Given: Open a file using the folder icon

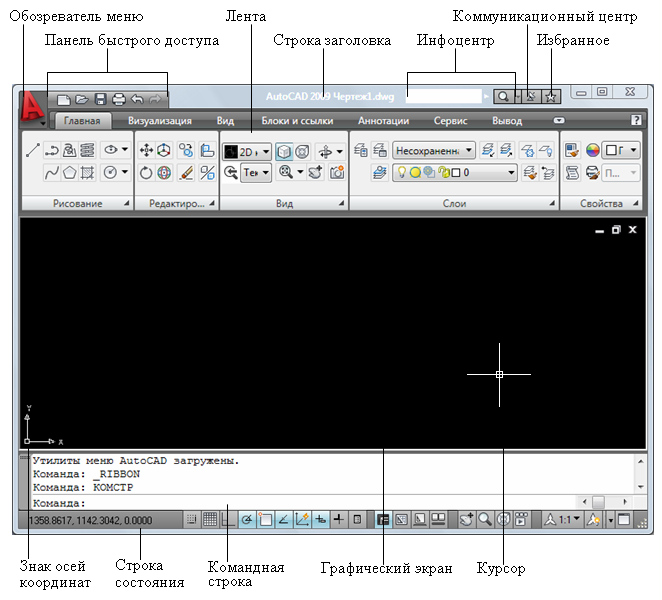Looking at the screenshot, I should pos(82,100).
